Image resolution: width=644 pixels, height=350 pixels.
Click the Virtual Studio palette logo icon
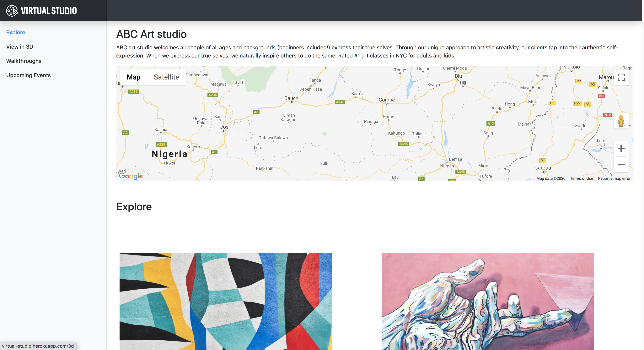coord(12,11)
